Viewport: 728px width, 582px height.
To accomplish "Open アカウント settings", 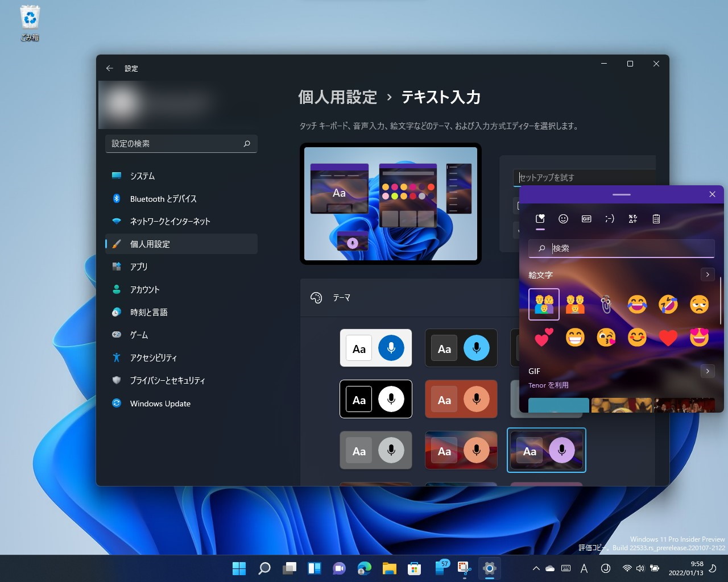I will (181, 289).
